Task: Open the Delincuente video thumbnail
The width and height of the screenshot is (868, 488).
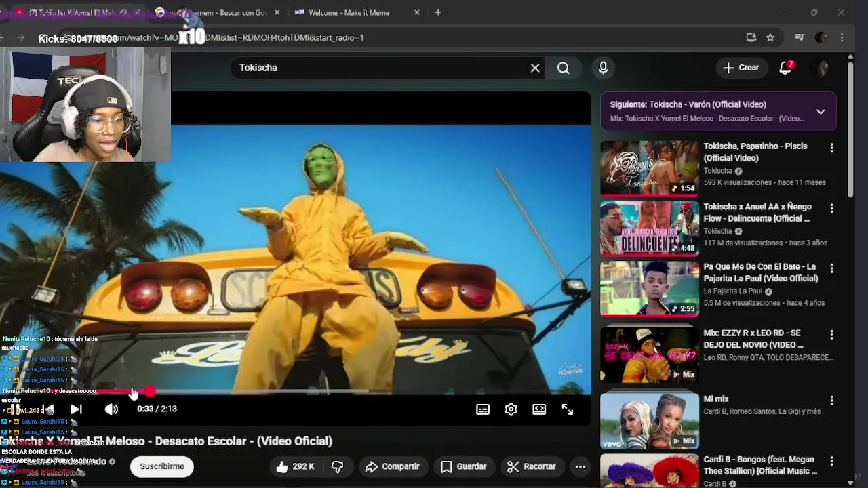Action: click(650, 228)
